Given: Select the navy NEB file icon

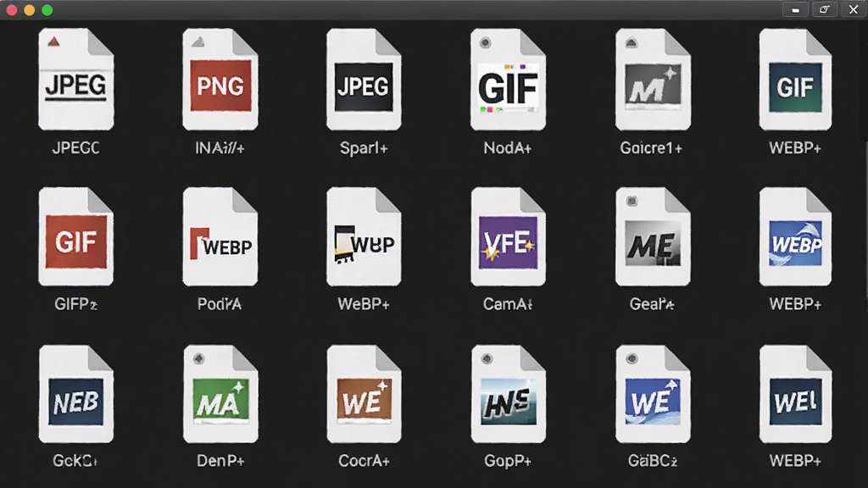Looking at the screenshot, I should pos(75,394).
